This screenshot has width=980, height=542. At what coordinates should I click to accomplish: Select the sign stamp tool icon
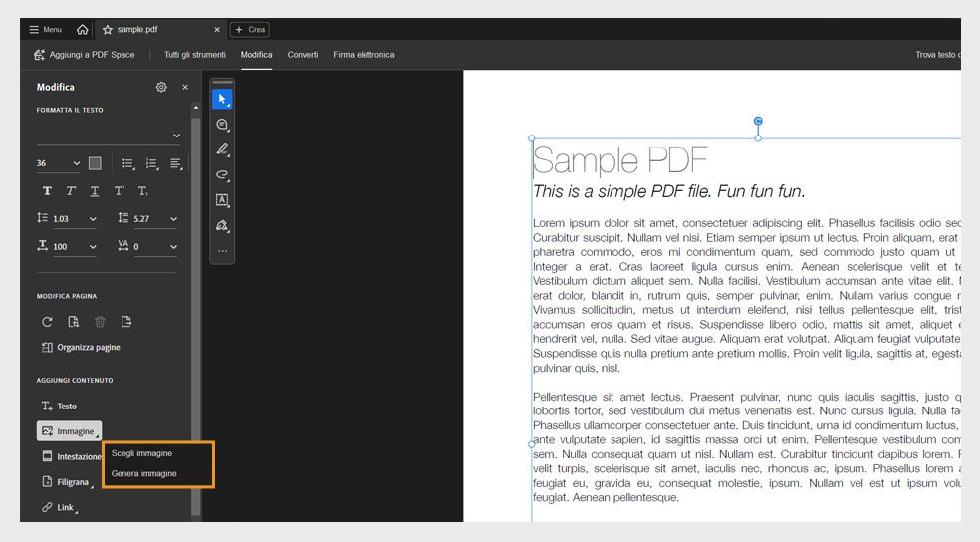[x=222, y=225]
